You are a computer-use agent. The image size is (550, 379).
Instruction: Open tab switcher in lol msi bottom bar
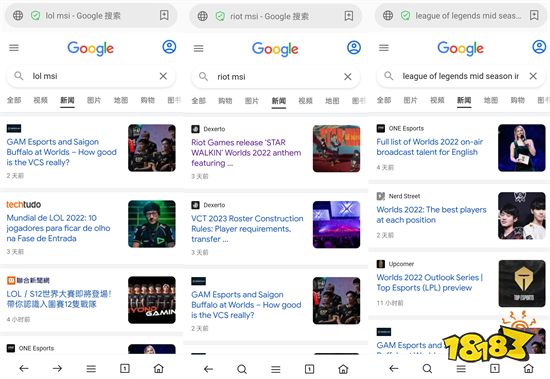125,368
